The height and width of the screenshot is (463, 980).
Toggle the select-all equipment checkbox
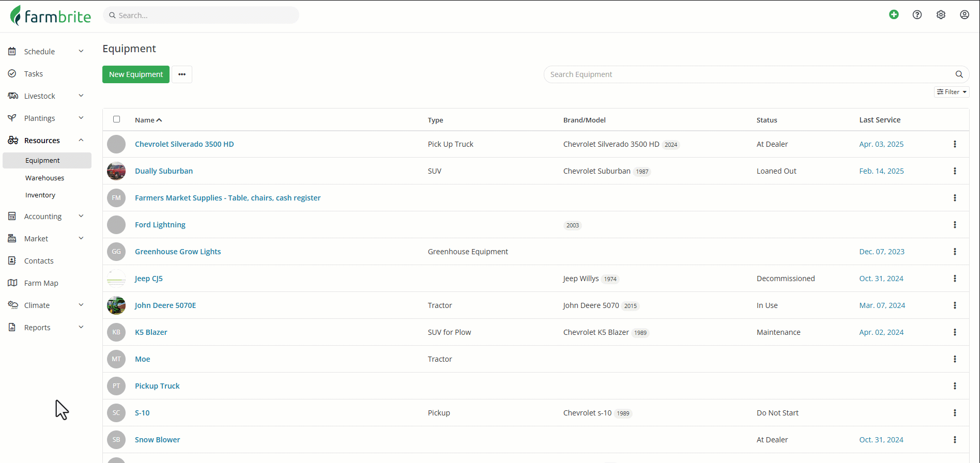pos(117,119)
